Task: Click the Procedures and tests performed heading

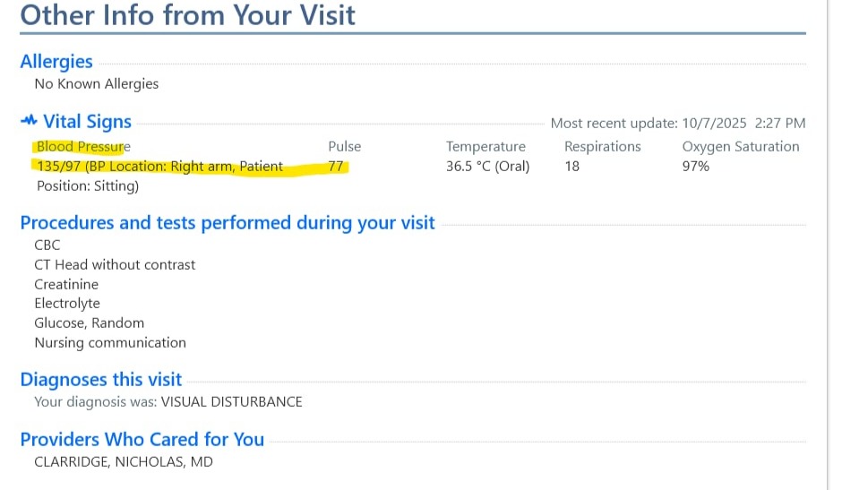Action: click(228, 222)
